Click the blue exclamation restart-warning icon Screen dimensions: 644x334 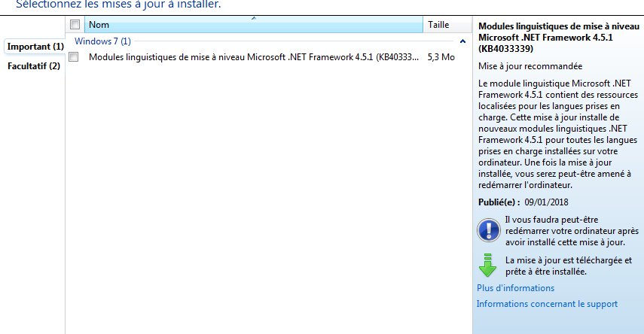point(488,230)
